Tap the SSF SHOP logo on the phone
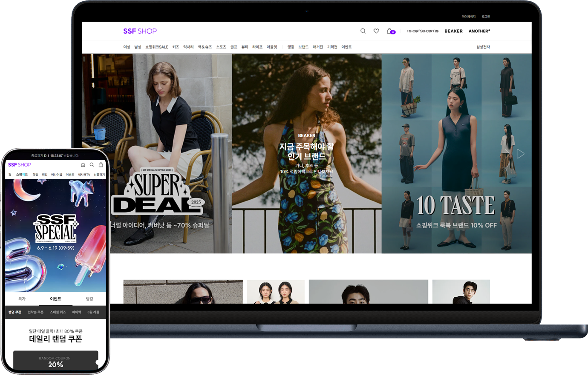This screenshot has height=379, width=588. (x=20, y=165)
